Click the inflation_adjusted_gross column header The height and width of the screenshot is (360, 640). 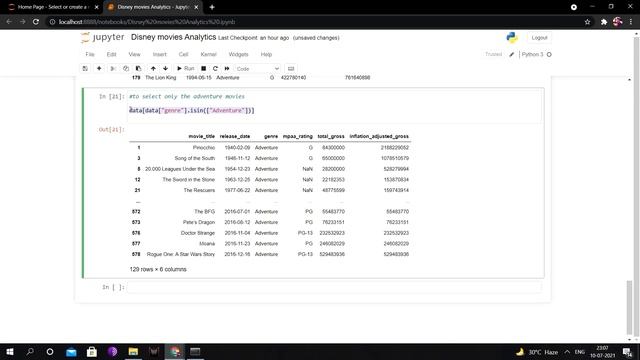(x=379, y=136)
